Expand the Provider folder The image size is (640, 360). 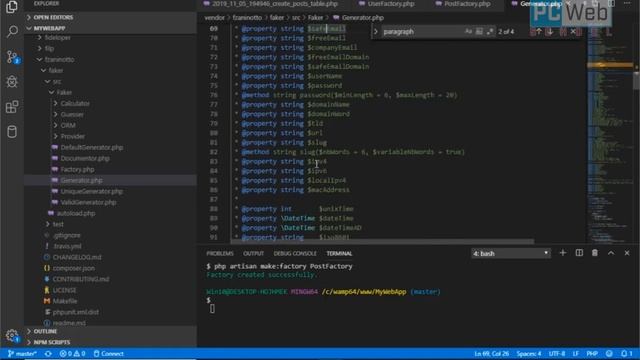pos(73,136)
